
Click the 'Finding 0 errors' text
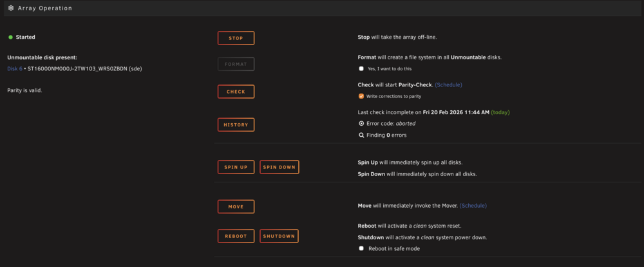[386, 135]
